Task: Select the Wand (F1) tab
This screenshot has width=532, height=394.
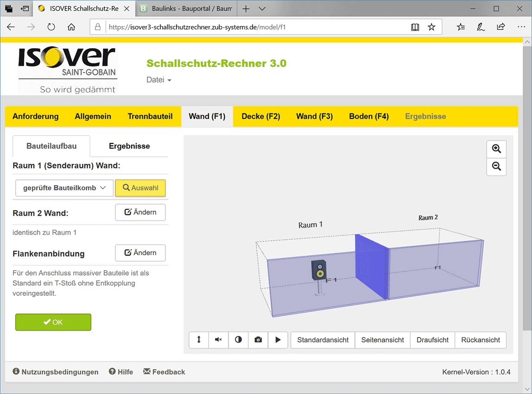Action: coord(207,116)
